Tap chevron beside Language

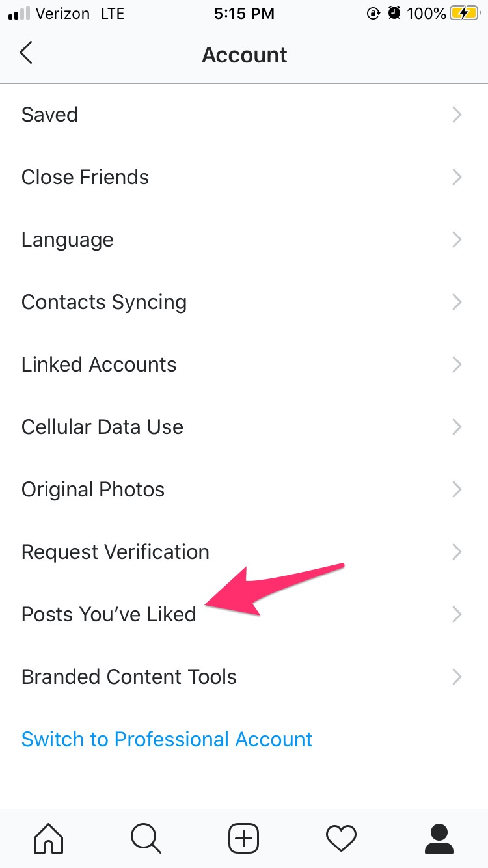457,239
